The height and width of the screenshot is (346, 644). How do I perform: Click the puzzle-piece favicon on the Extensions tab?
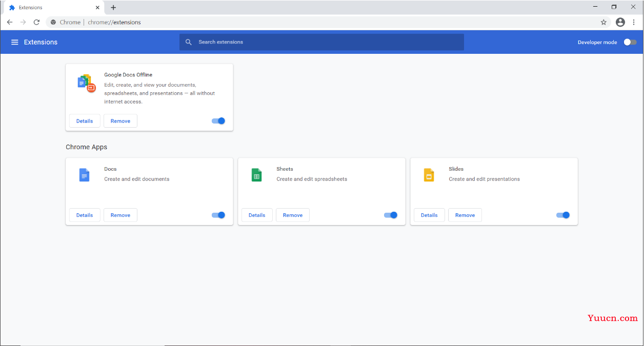(12, 8)
